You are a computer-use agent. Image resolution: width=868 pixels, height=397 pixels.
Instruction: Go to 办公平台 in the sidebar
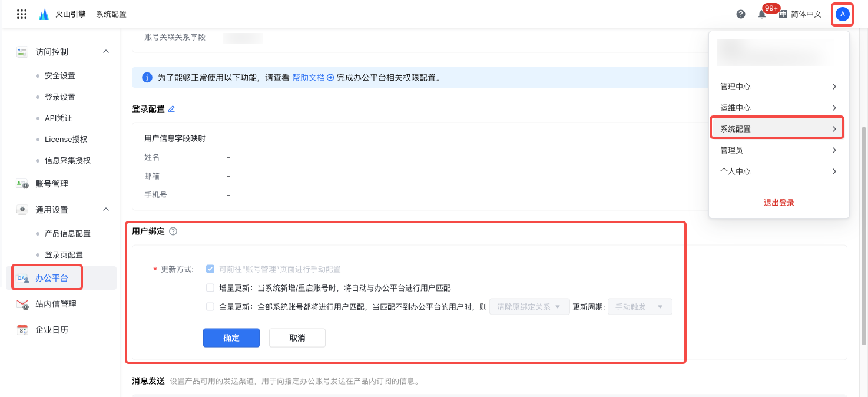(x=52, y=278)
